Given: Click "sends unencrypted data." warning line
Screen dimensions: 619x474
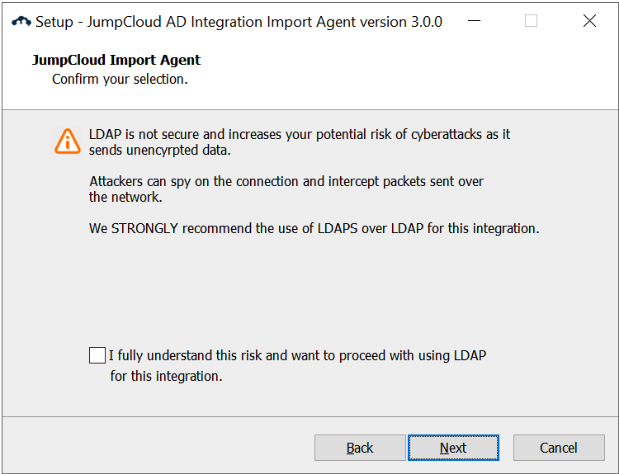Looking at the screenshot, I should click(159, 150).
